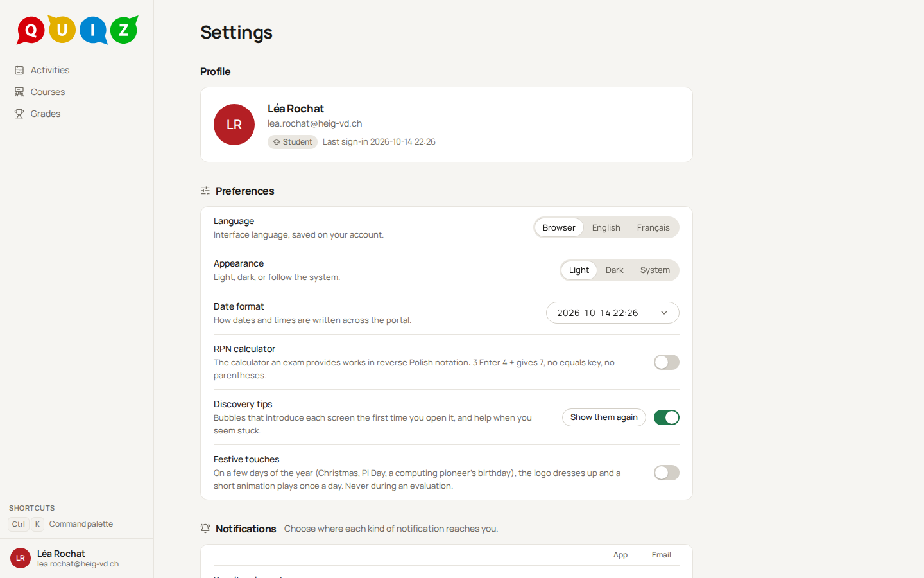Open Léa Rochat account menu in sidebar
The height and width of the screenshot is (578, 924).
pyautogui.click(x=76, y=558)
